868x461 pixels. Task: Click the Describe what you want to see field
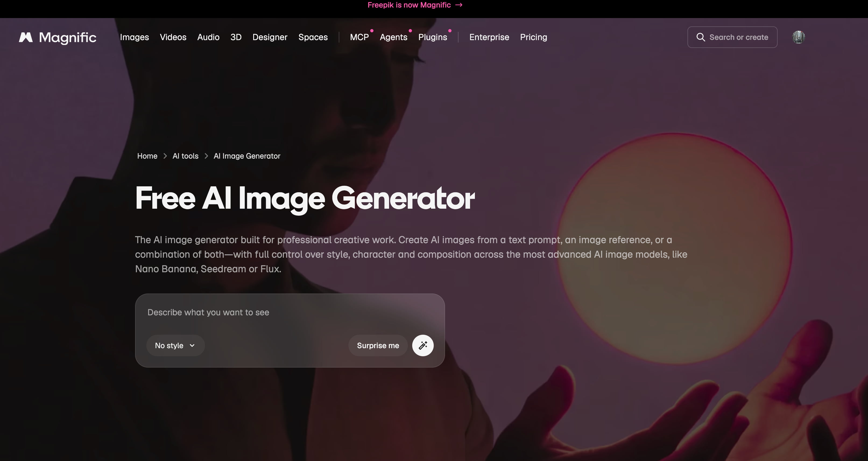tap(290, 313)
